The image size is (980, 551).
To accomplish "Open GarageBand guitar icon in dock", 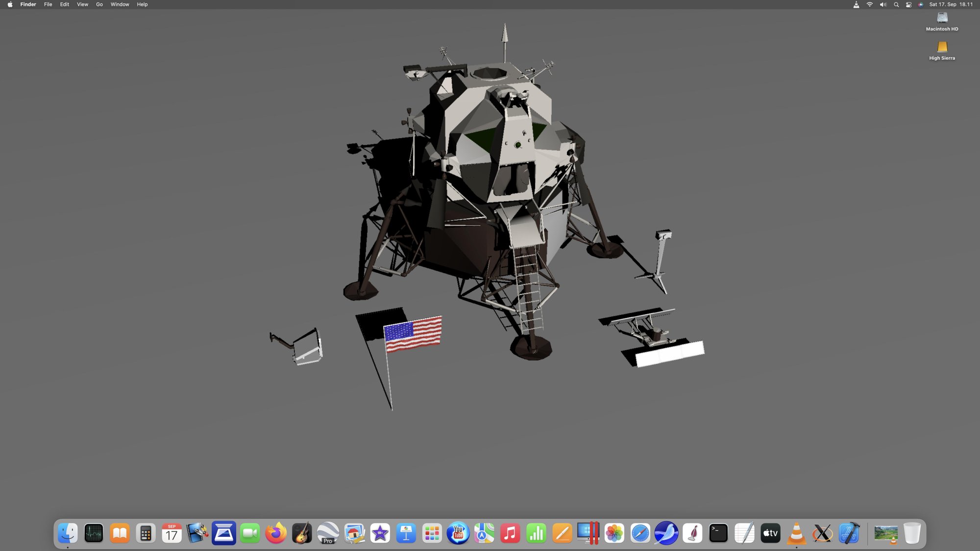I will click(x=302, y=533).
